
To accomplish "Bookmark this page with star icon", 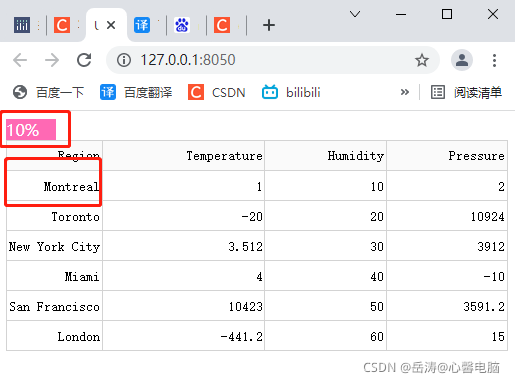I will [x=422, y=60].
